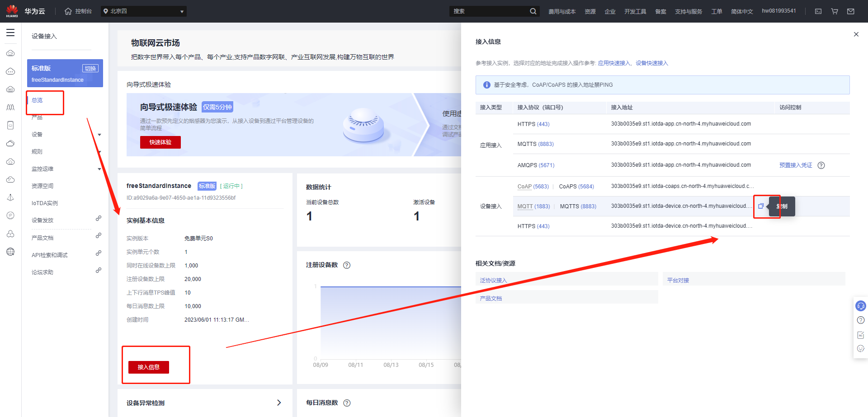Image resolution: width=868 pixels, height=417 pixels.
Task: Open the shopping cart icon
Action: [835, 11]
